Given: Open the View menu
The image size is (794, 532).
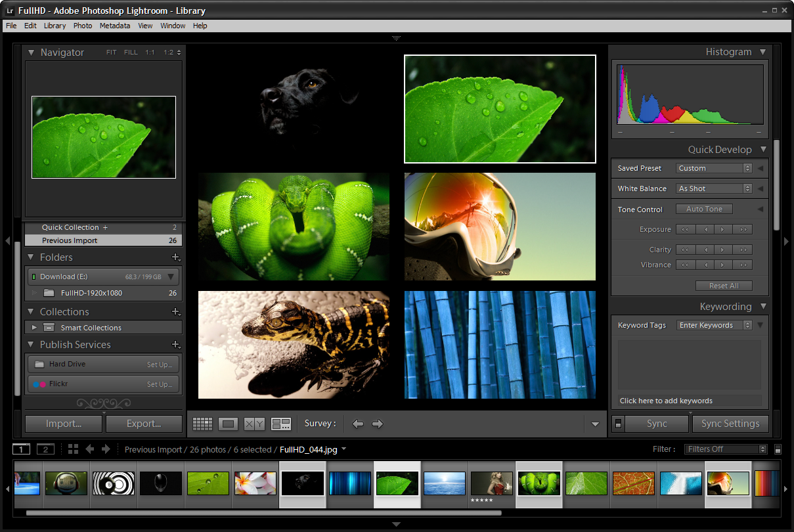Looking at the screenshot, I should coord(145,26).
